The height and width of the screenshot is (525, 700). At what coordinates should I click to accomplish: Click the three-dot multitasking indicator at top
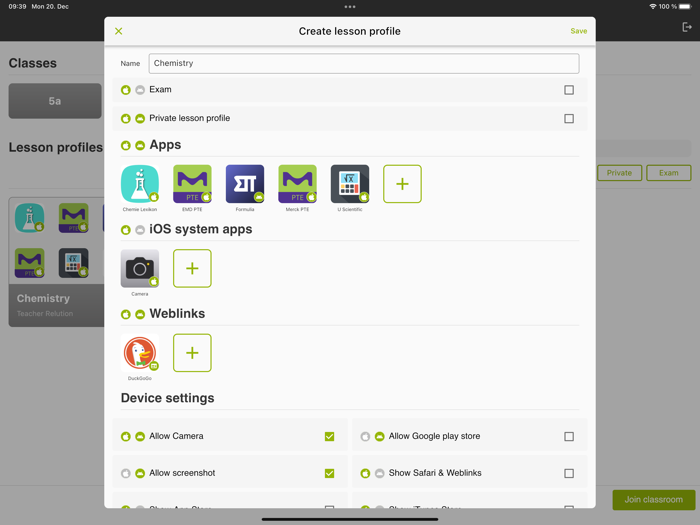(350, 7)
